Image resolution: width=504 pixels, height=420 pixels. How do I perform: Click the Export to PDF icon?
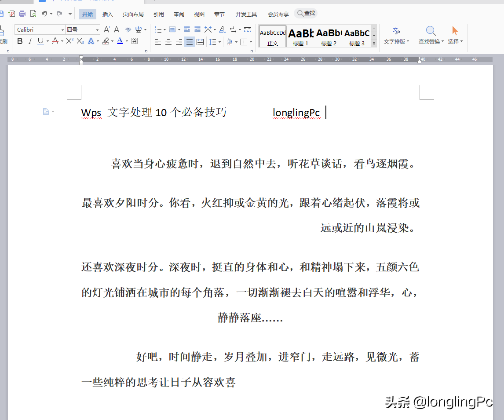11,14
